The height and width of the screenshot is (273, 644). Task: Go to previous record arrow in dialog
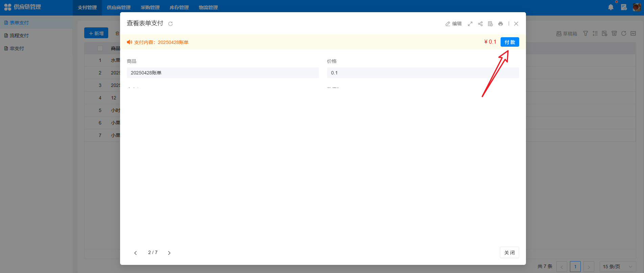point(135,253)
